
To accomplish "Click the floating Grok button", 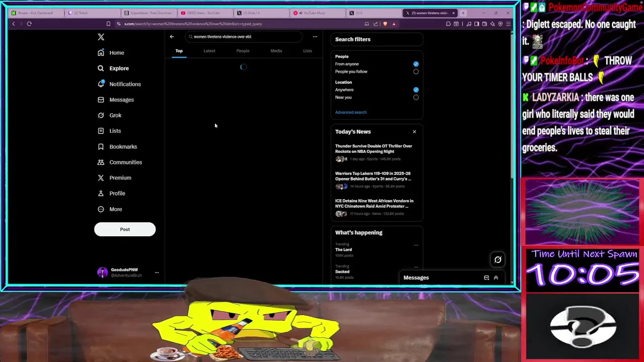I will coord(498,259).
